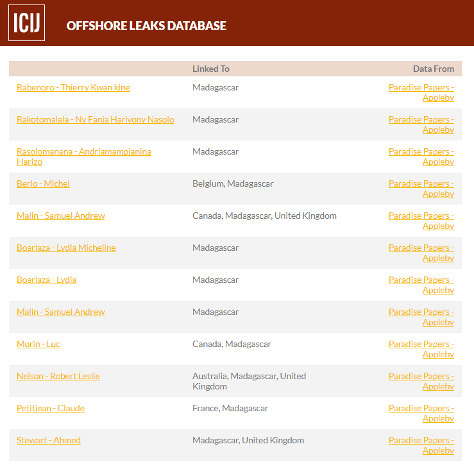View Nelson - Robert Leslie entry
This screenshot has width=474, height=476.
click(x=58, y=376)
